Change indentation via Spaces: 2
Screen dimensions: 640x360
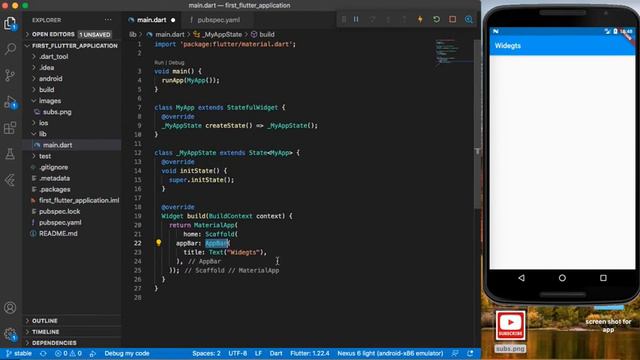[x=206, y=353]
